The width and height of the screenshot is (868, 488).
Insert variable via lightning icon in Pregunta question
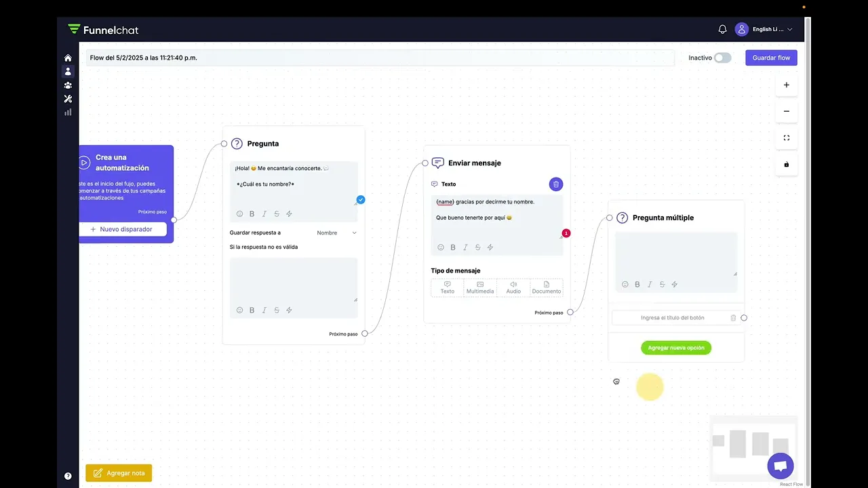click(289, 213)
